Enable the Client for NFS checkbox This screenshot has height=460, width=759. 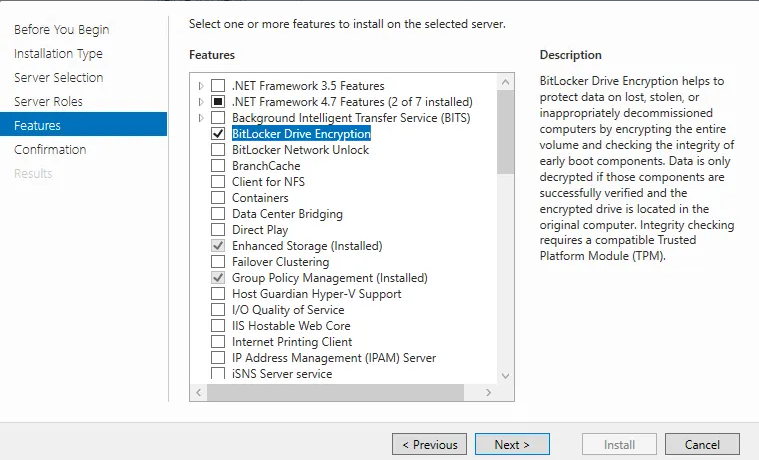[218, 182]
